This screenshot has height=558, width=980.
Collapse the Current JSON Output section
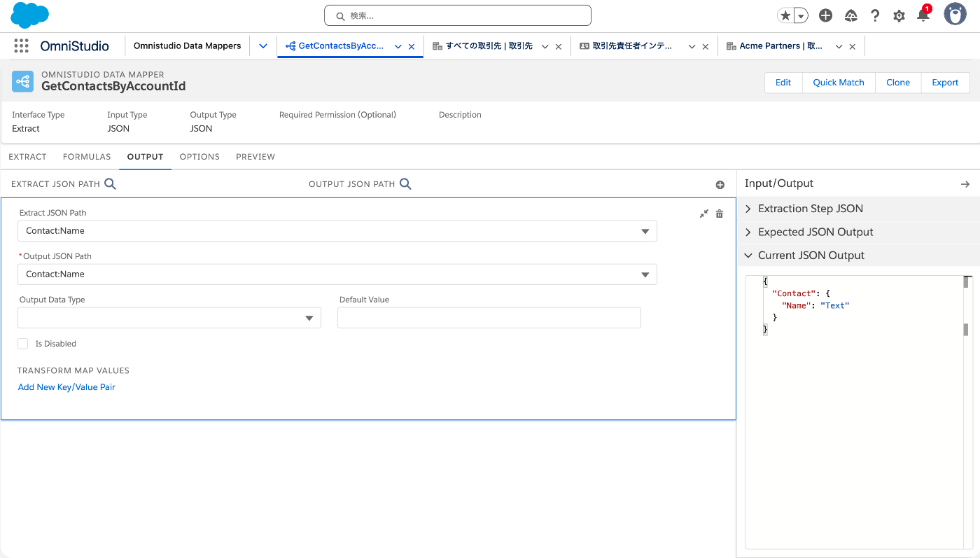click(859, 256)
